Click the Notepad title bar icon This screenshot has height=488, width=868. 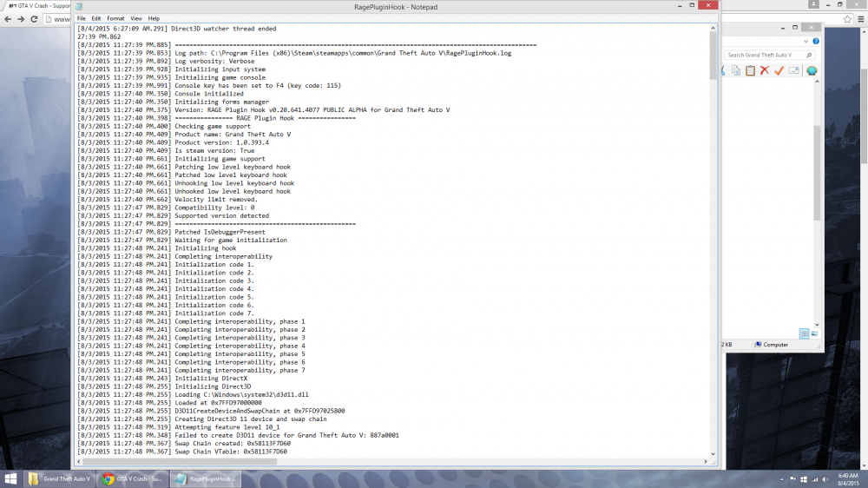pyautogui.click(x=79, y=7)
